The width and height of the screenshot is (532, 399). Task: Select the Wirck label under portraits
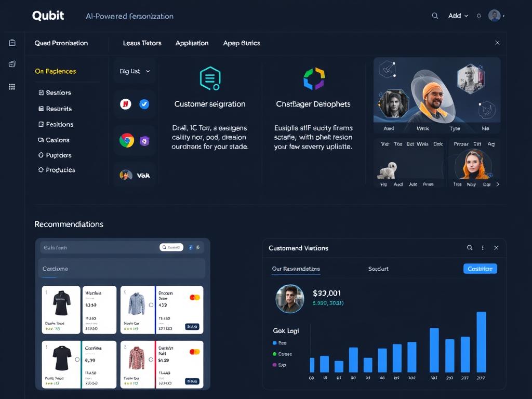(422, 129)
